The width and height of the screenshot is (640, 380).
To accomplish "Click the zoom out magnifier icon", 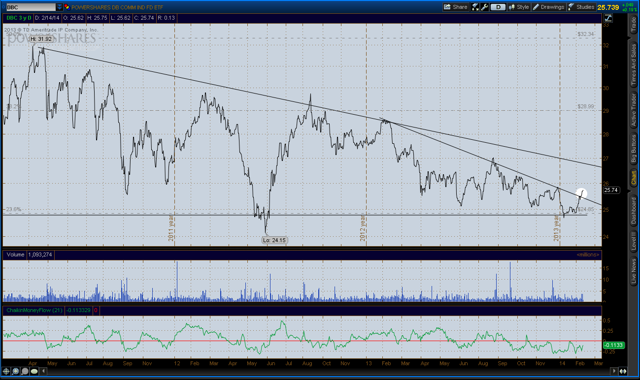I will [x=25, y=371].
